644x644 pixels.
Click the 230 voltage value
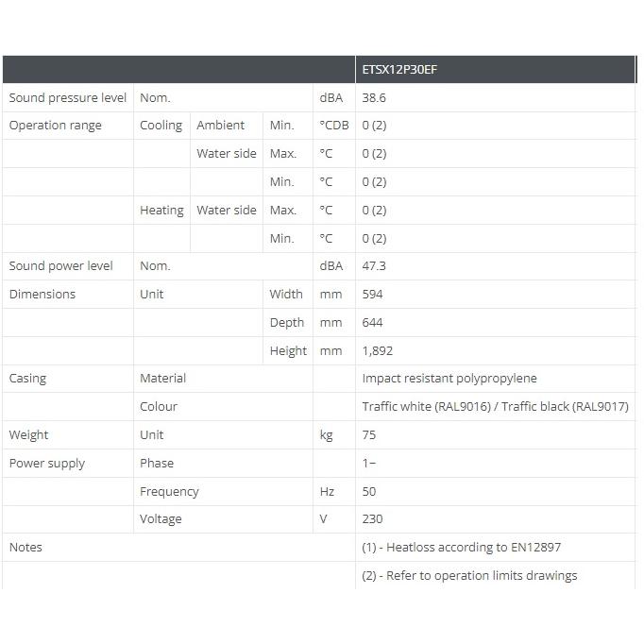tap(372, 519)
